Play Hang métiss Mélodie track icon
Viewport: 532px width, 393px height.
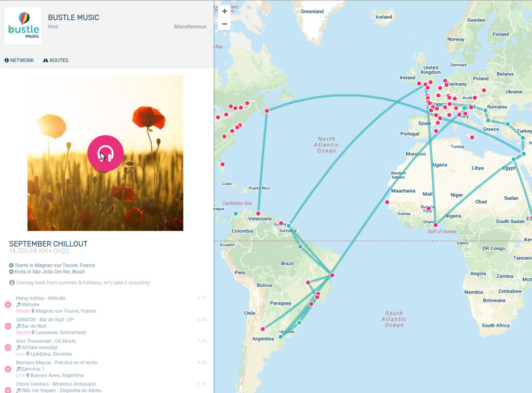(8, 305)
